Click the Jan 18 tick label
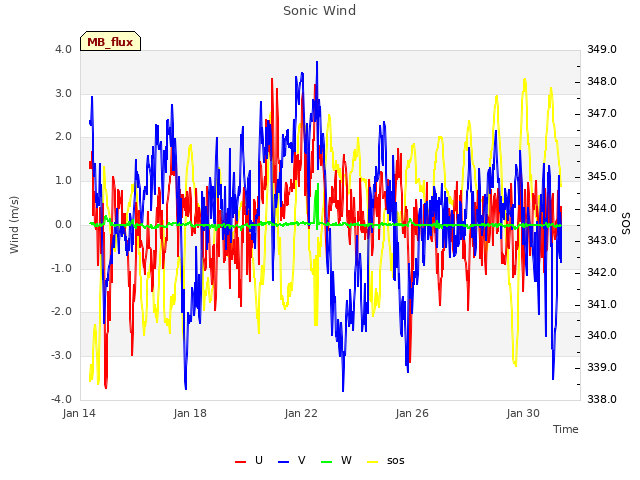 pos(190,413)
